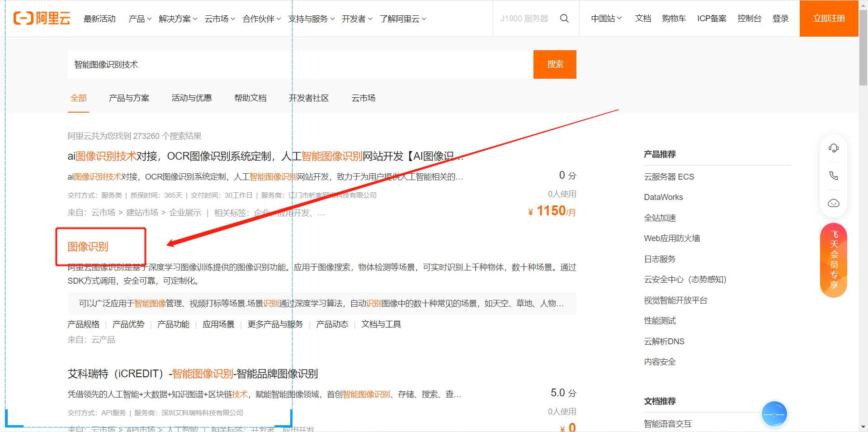The image size is (868, 432).
Task: Open the 图像识别 result title
Action: (88, 247)
